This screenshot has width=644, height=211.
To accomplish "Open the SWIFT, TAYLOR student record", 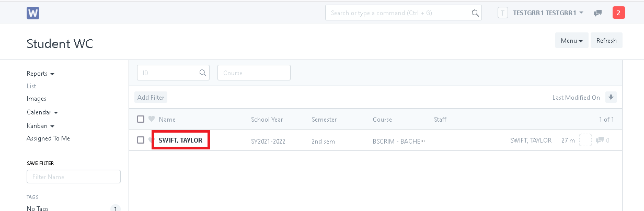I will [180, 140].
